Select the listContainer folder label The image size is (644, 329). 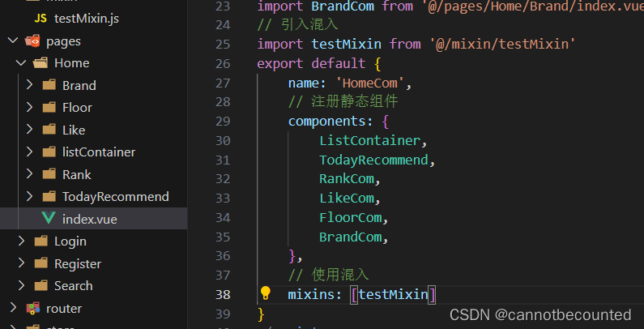pos(99,152)
